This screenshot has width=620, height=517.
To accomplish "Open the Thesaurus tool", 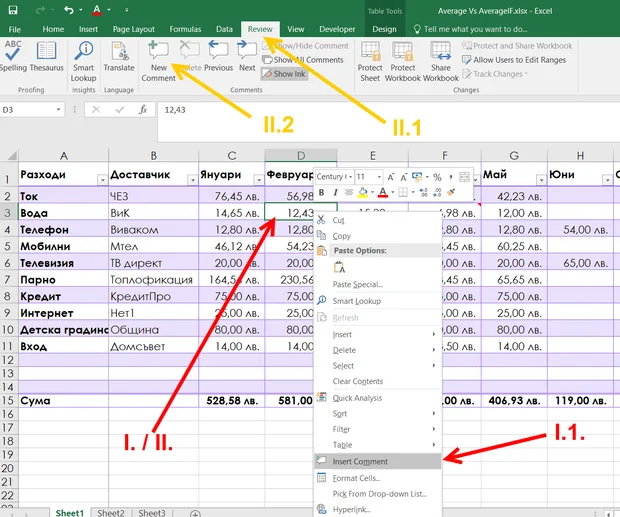I will point(46,57).
